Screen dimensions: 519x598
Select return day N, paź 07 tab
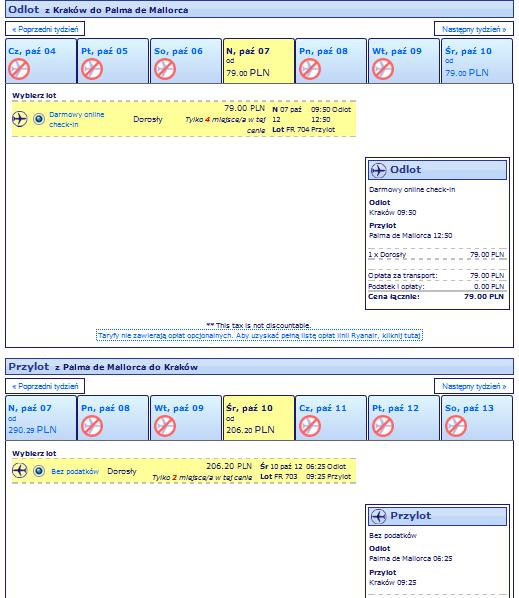pos(41,418)
